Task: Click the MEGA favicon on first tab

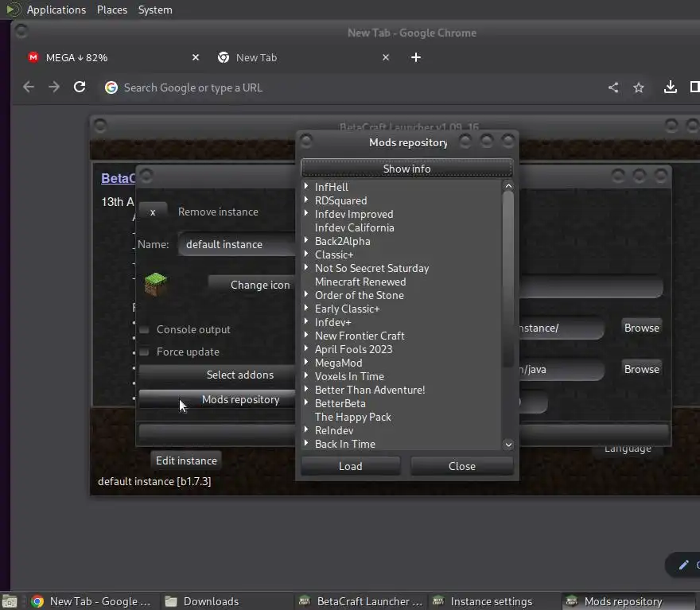Action: [33, 57]
